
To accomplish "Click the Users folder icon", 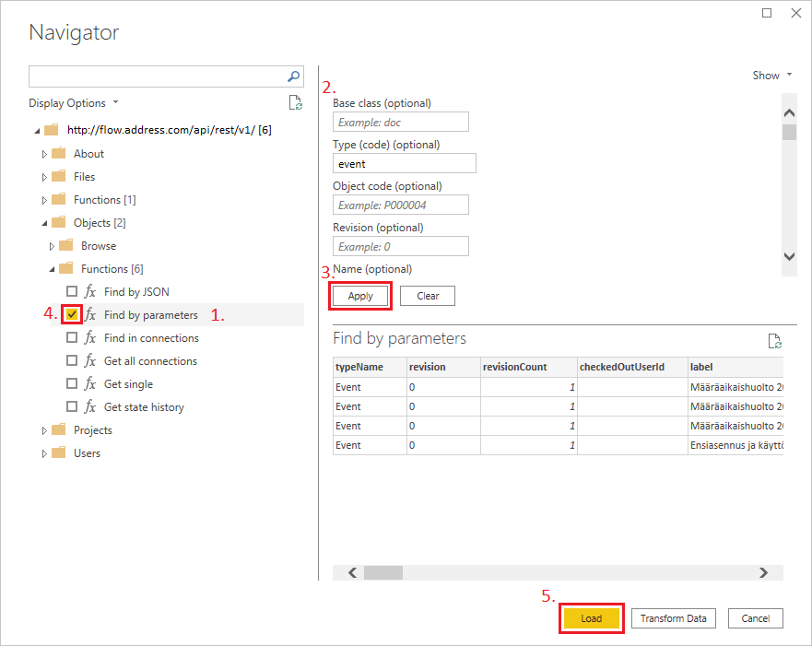I will (x=59, y=453).
